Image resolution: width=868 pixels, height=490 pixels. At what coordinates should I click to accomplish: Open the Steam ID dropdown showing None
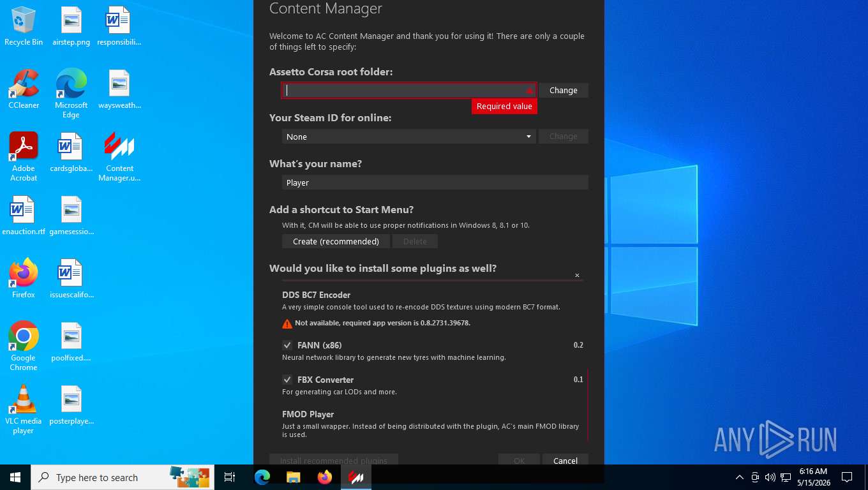[x=409, y=137]
